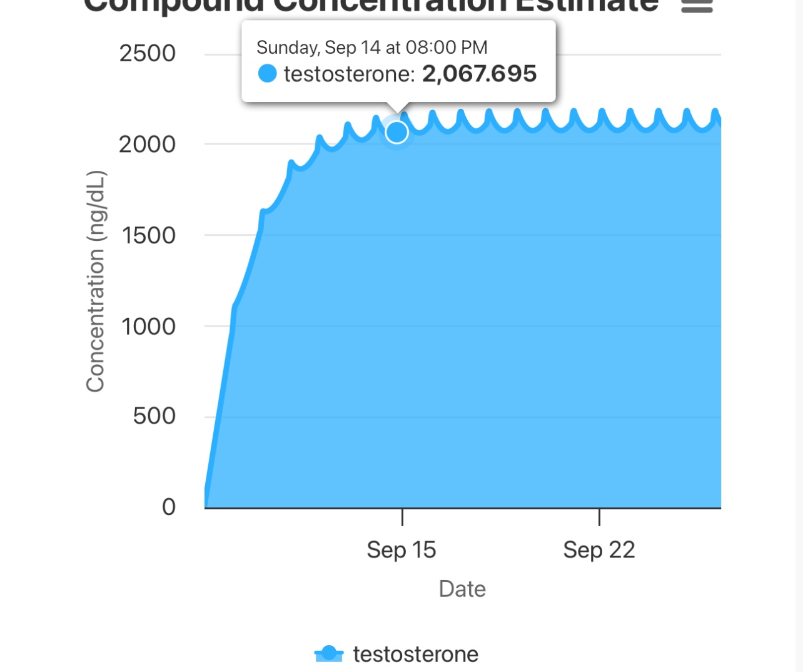
Task: Click the highlighted Sep 14 data point
Action: [396, 132]
